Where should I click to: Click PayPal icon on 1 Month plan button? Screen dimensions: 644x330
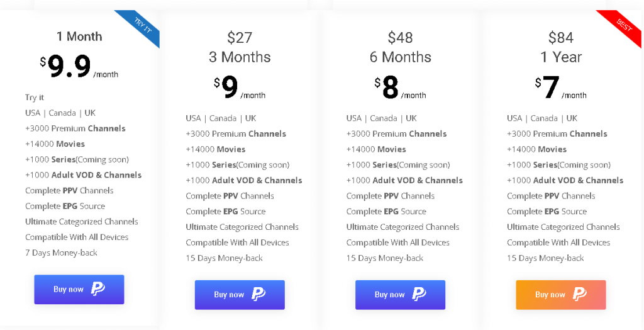97,289
